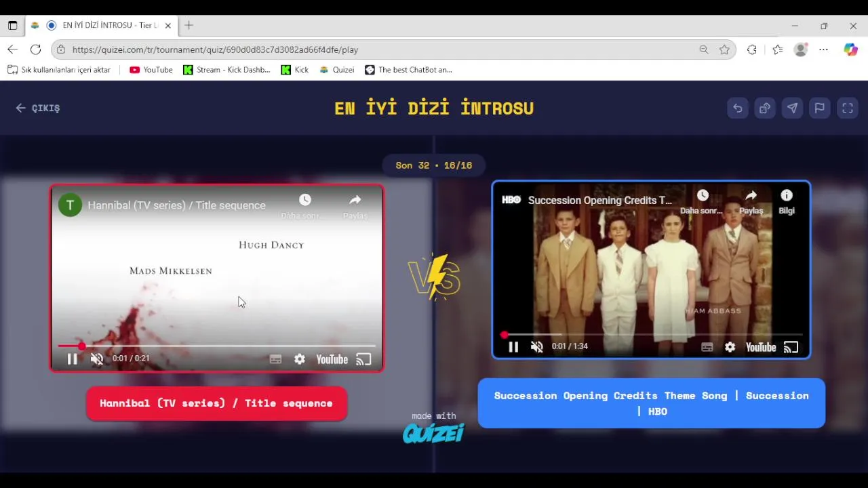This screenshot has height=488, width=868.
Task: Open browser extensions puzzle icon
Action: [x=751, y=49]
